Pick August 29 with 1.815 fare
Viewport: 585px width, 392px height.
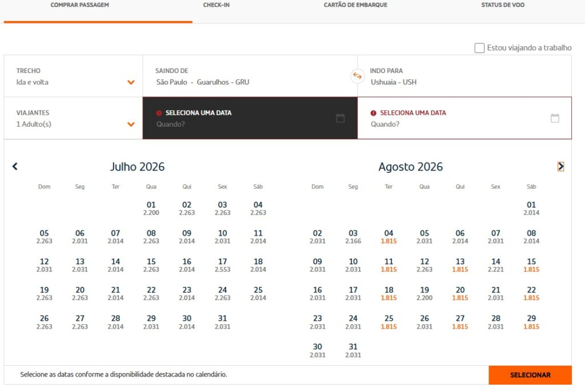[x=531, y=322]
